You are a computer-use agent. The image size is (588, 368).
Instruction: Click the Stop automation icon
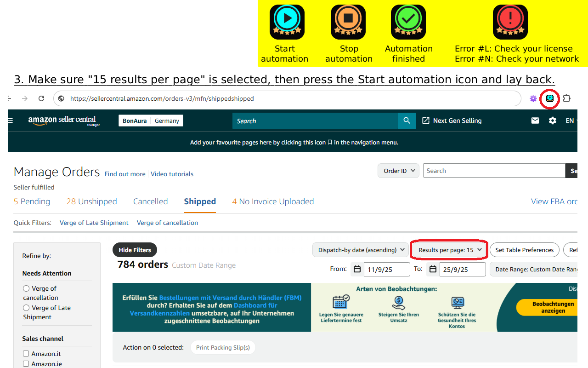(348, 22)
